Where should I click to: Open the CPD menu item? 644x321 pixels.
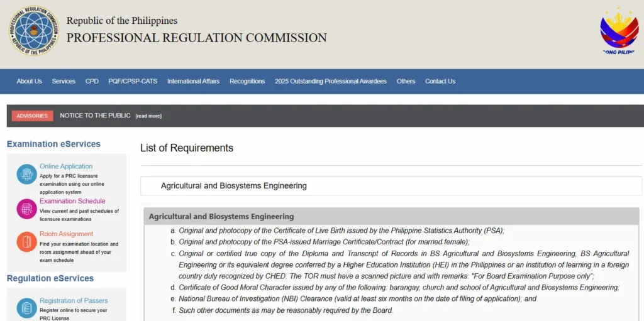(x=92, y=81)
